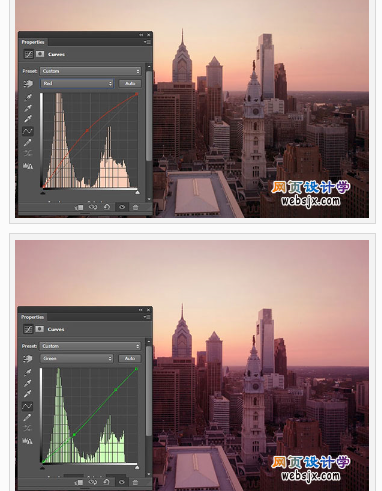
Task: Clip adjustment to layer in Red Curves panel
Action: (79, 207)
